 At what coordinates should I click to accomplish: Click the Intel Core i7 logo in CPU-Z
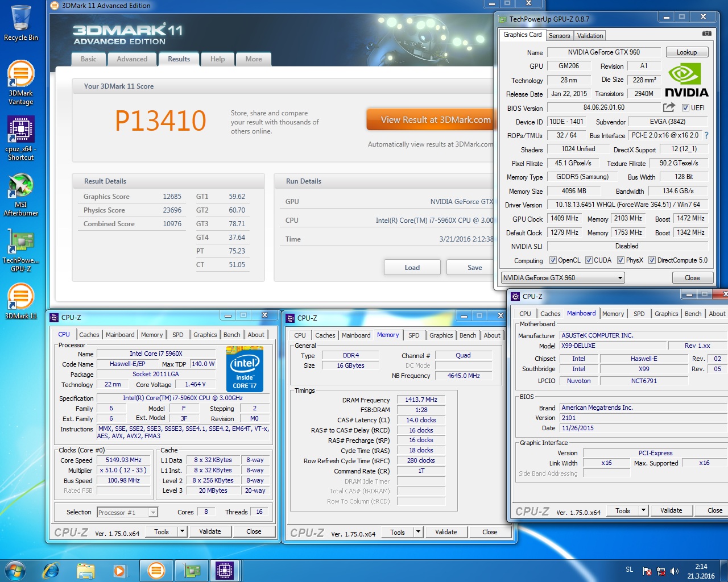pos(245,368)
